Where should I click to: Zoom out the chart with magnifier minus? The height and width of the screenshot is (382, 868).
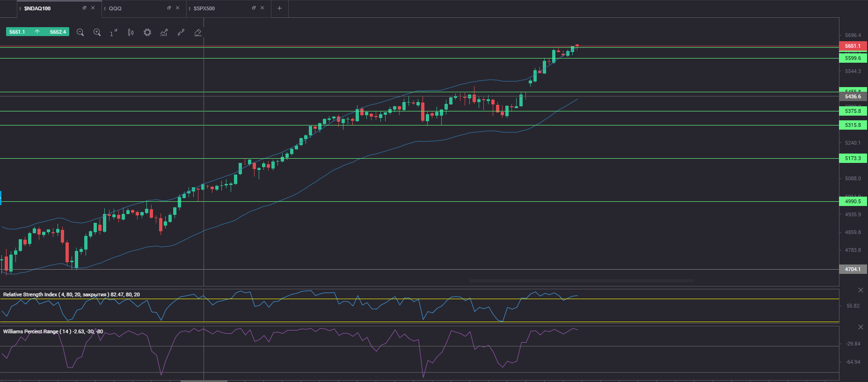(x=80, y=32)
